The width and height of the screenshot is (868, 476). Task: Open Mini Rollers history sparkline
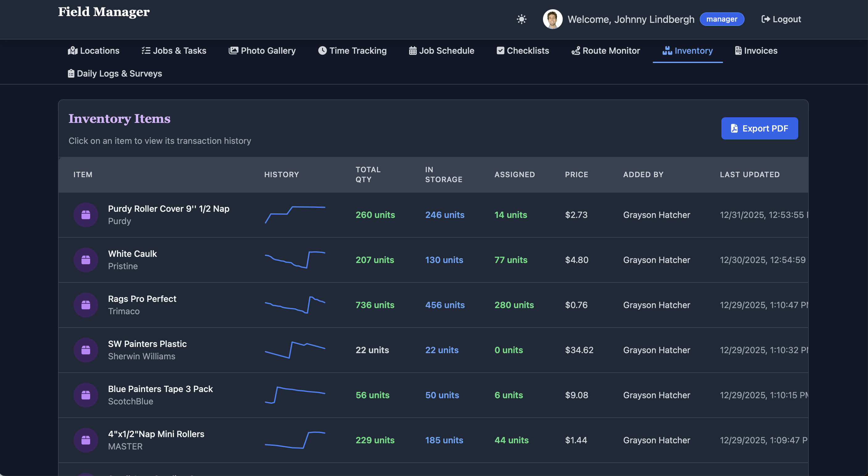(x=295, y=440)
